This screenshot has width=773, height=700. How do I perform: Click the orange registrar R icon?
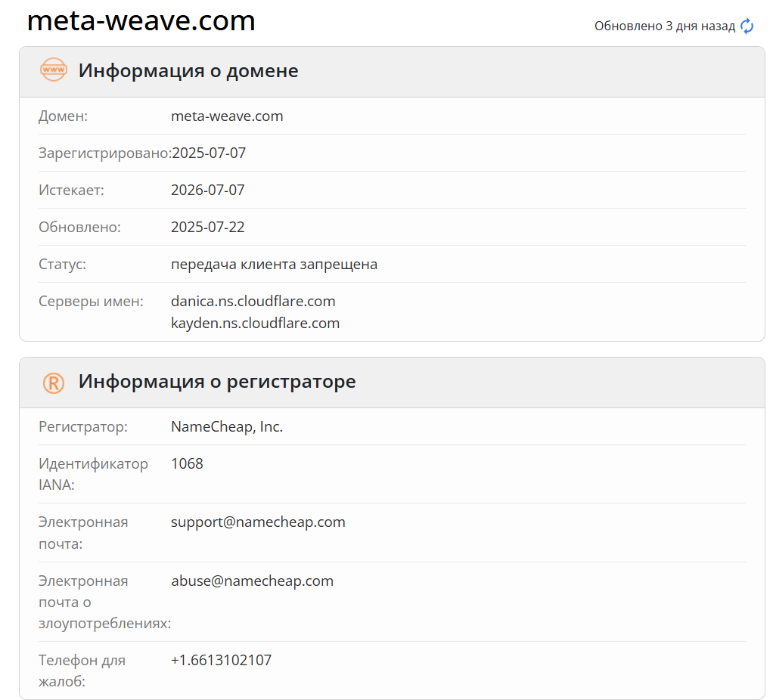[x=54, y=383]
